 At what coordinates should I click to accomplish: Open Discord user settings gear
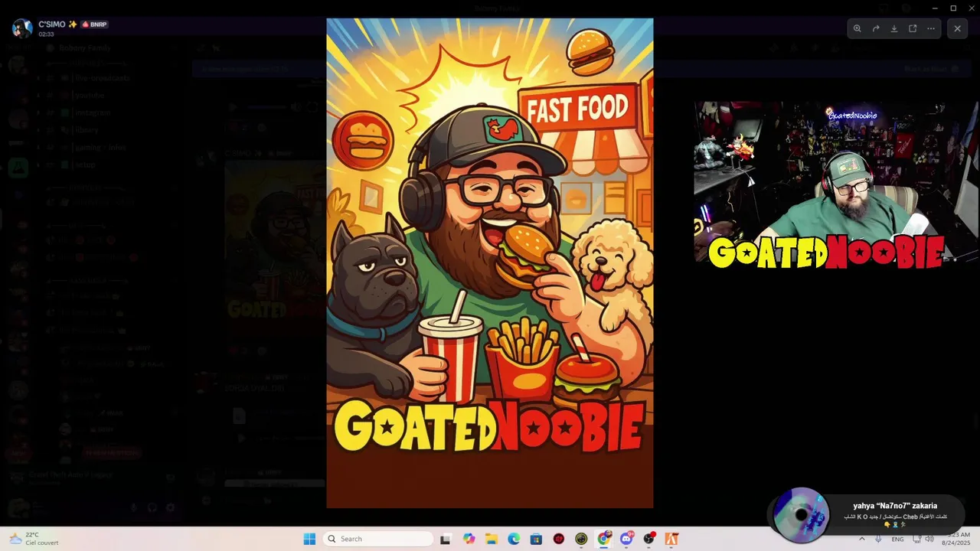pyautogui.click(x=170, y=507)
